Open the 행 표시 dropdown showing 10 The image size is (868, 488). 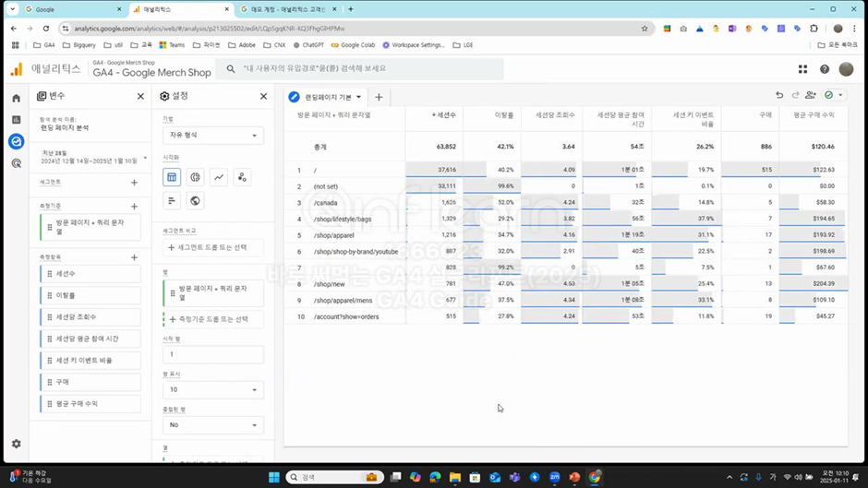213,389
